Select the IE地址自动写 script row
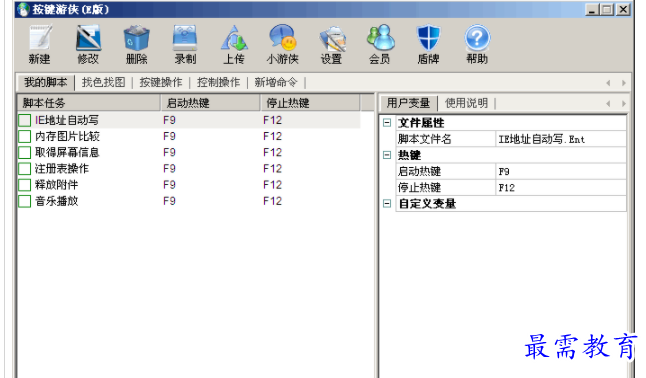This screenshot has width=646, height=378. click(x=189, y=120)
